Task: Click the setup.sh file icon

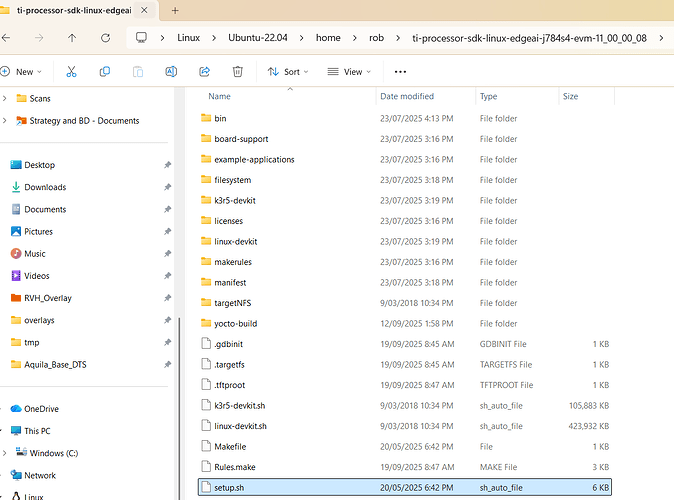Action: click(206, 487)
